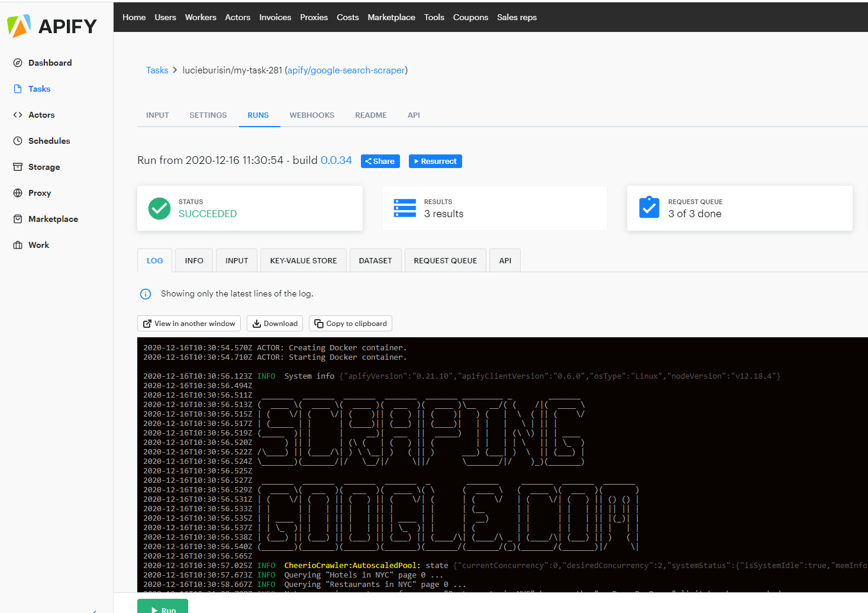
Task: Click the Schedules clock icon
Action: (18, 141)
